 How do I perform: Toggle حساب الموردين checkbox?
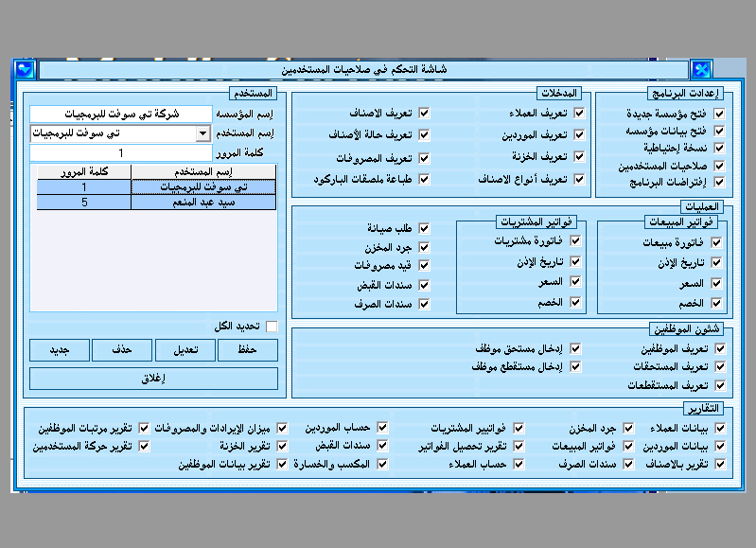(x=382, y=427)
